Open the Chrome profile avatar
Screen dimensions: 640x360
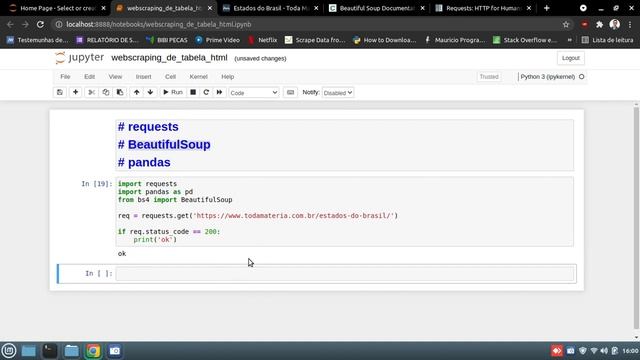pos(615,24)
